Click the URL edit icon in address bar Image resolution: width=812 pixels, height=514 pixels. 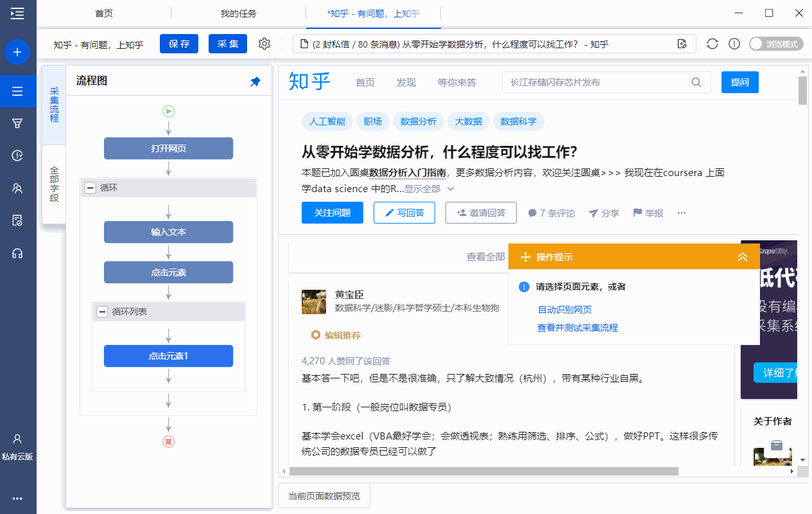tap(682, 44)
